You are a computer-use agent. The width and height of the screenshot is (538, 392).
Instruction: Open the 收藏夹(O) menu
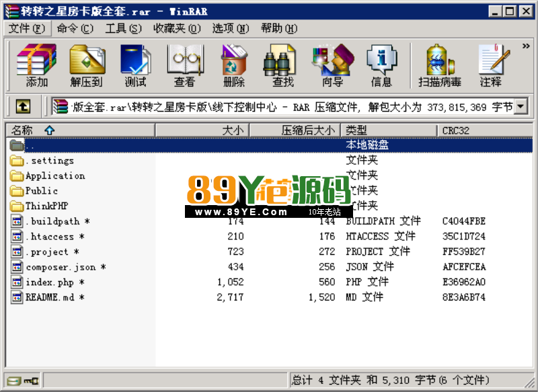177,28
